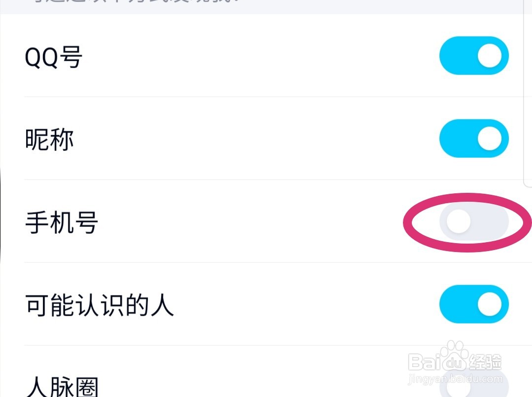Click the scrollbar handle on right edge
Screen dimensions: 532x397
pos(528,93)
